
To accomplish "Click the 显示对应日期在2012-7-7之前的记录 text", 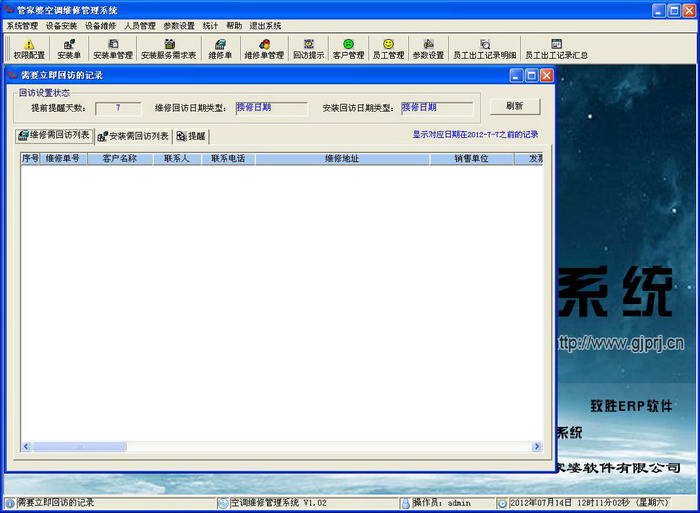I will (x=475, y=134).
